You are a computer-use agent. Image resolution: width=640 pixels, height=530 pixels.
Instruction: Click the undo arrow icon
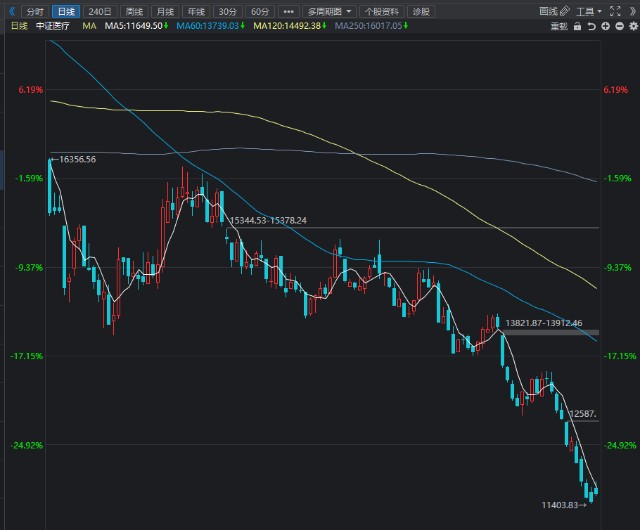pos(591,27)
